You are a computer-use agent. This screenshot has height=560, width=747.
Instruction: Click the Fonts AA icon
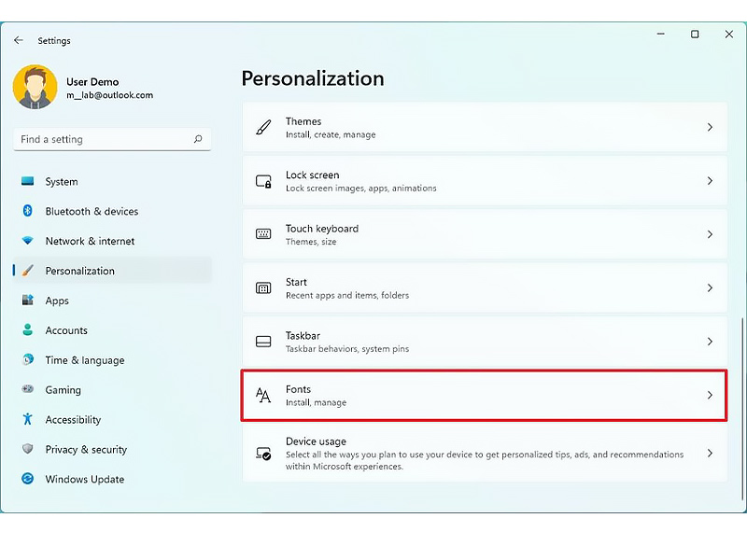point(263,395)
